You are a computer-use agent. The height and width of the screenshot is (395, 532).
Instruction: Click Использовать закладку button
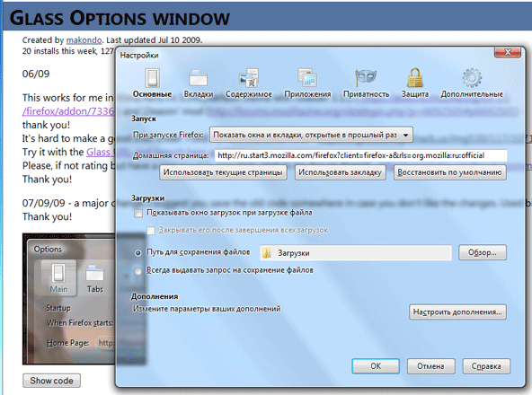click(x=340, y=172)
